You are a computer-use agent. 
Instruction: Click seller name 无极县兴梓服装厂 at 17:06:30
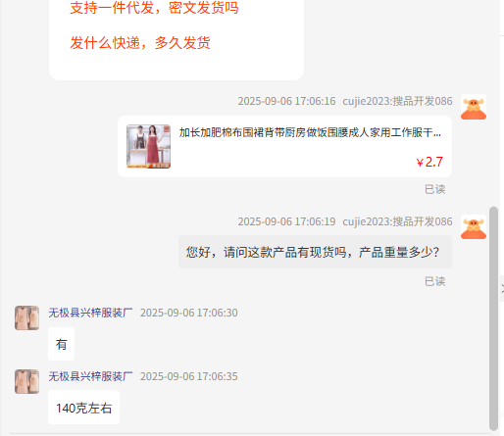90,313
